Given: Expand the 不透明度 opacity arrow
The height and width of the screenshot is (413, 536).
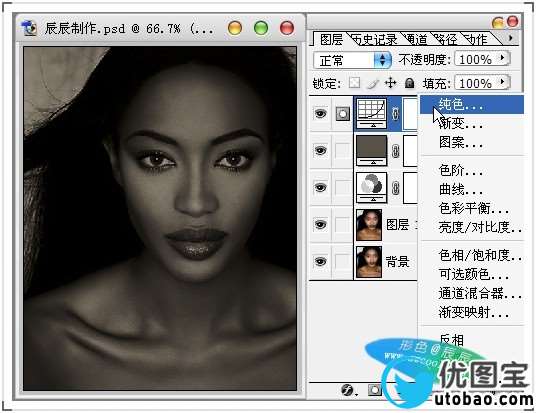Looking at the screenshot, I should click(x=502, y=58).
